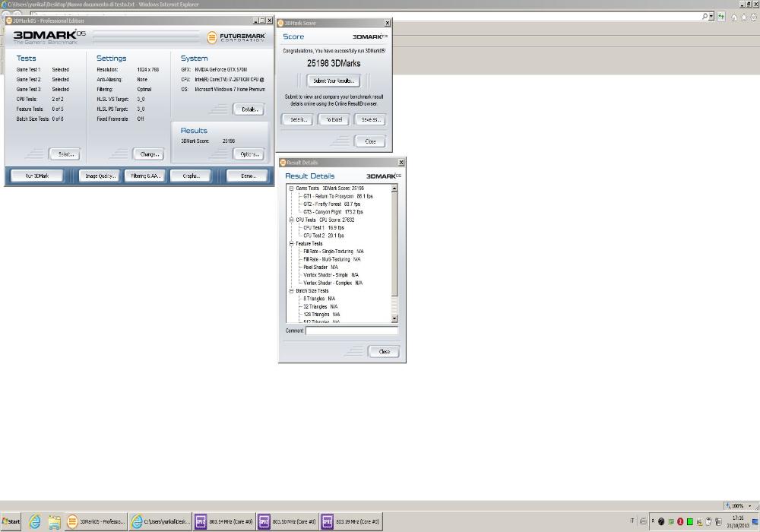
Task: Select CPU Test 2 result row
Action: click(x=323, y=236)
